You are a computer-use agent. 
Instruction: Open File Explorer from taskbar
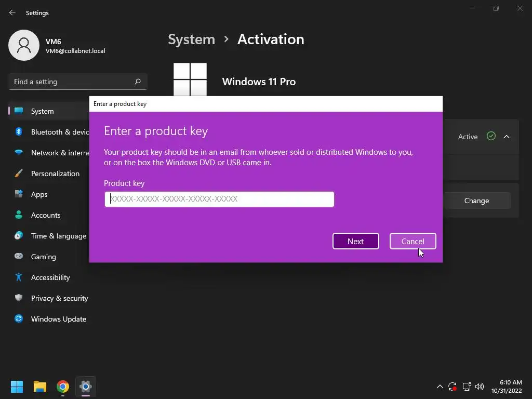pos(39,387)
